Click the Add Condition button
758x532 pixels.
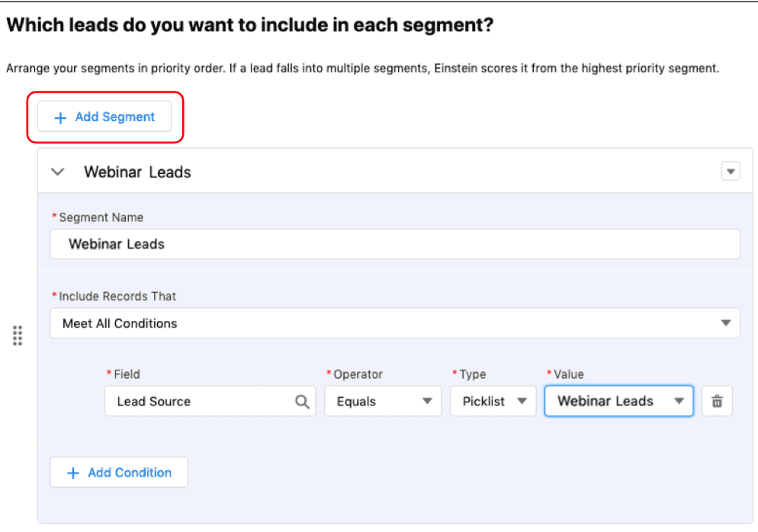[119, 473]
